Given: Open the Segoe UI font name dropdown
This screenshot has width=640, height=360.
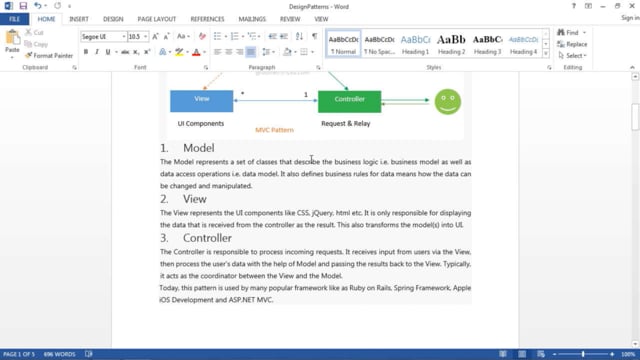Looking at the screenshot, I should (x=124, y=37).
